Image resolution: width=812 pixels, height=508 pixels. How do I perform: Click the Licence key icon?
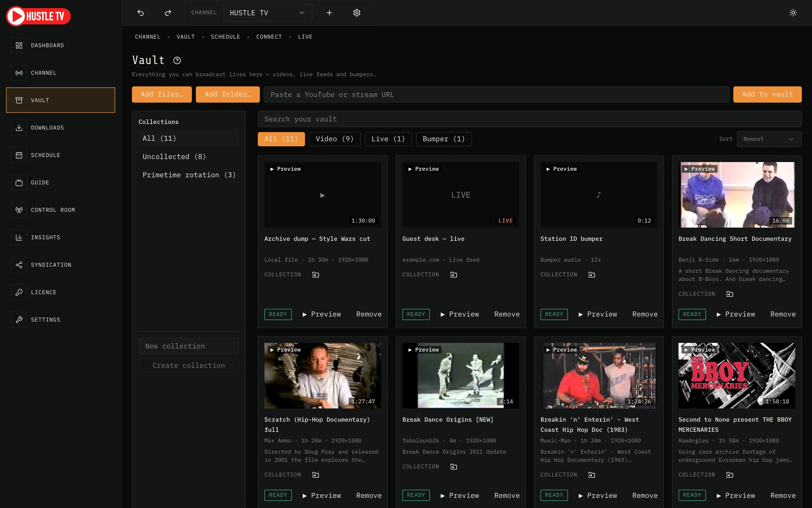[x=19, y=292]
